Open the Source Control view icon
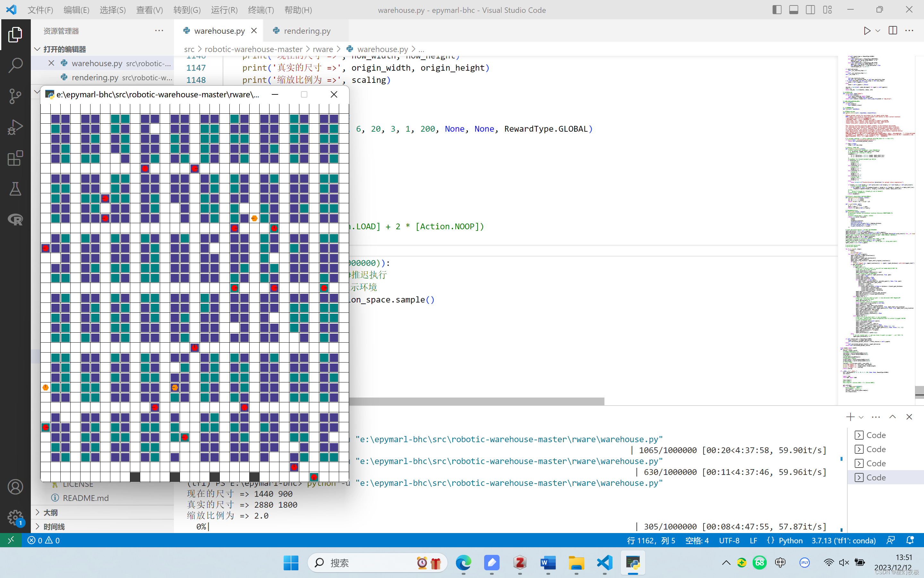This screenshot has height=578, width=924. click(15, 96)
